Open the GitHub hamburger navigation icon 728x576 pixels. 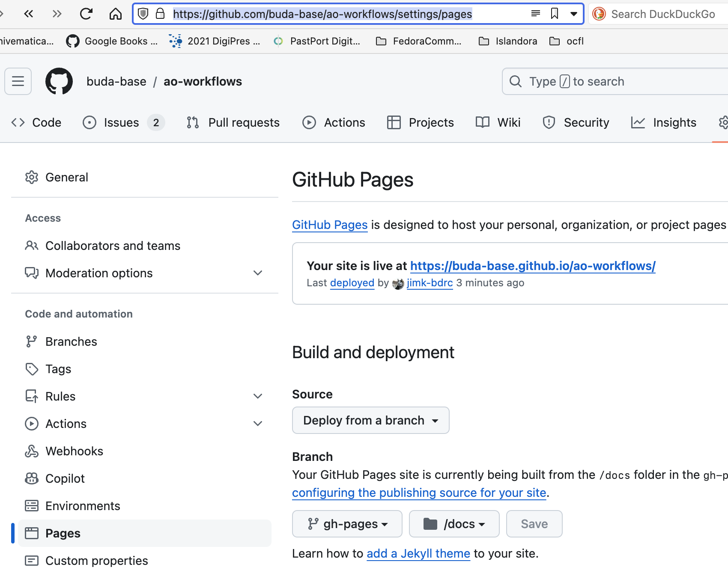pyautogui.click(x=18, y=81)
